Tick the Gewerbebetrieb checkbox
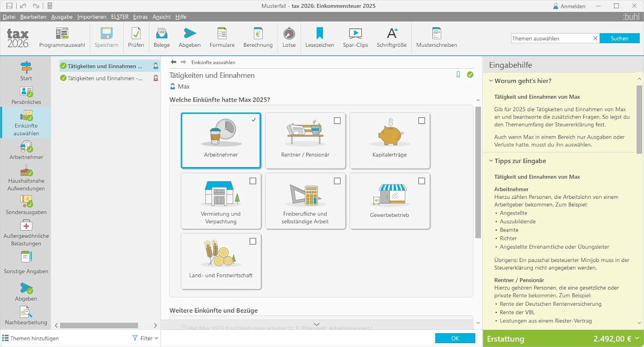The height and width of the screenshot is (347, 644). click(x=422, y=181)
